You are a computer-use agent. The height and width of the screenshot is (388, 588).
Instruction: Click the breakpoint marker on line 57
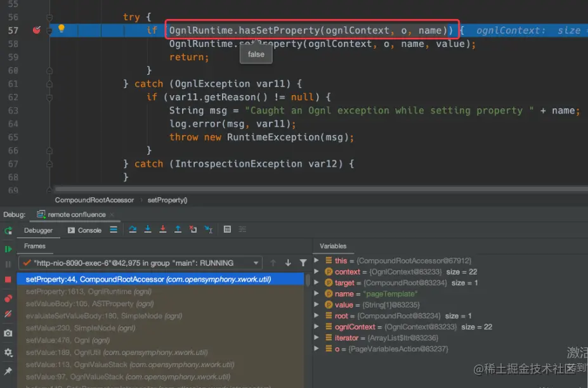tap(36, 30)
